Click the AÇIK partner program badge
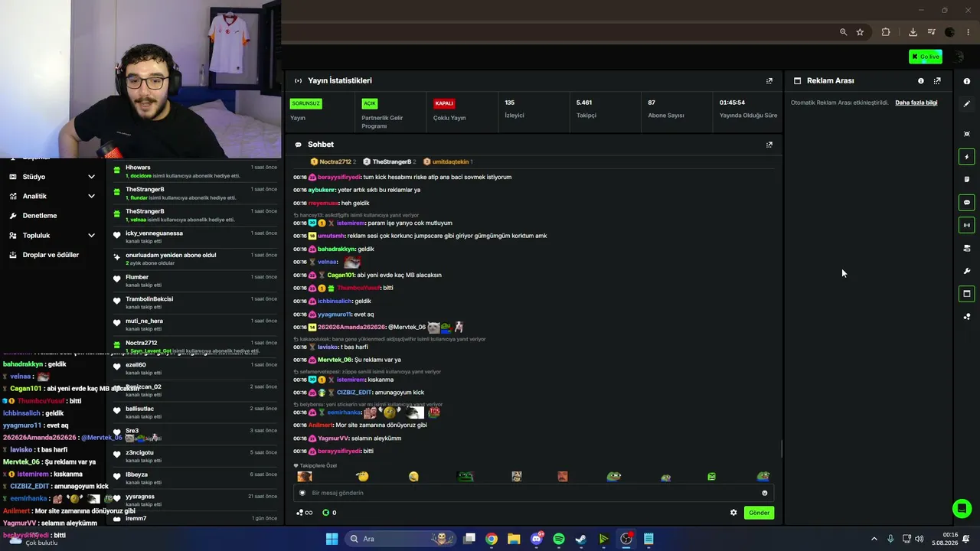 click(370, 103)
